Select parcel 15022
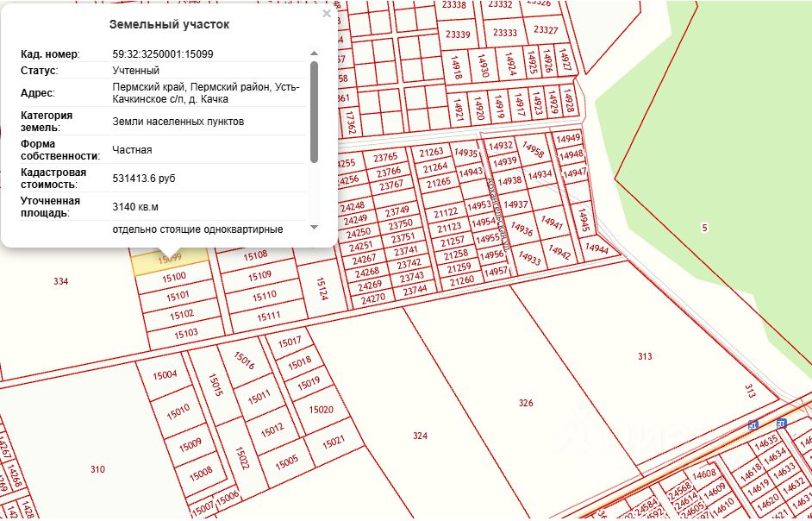 (x=242, y=458)
